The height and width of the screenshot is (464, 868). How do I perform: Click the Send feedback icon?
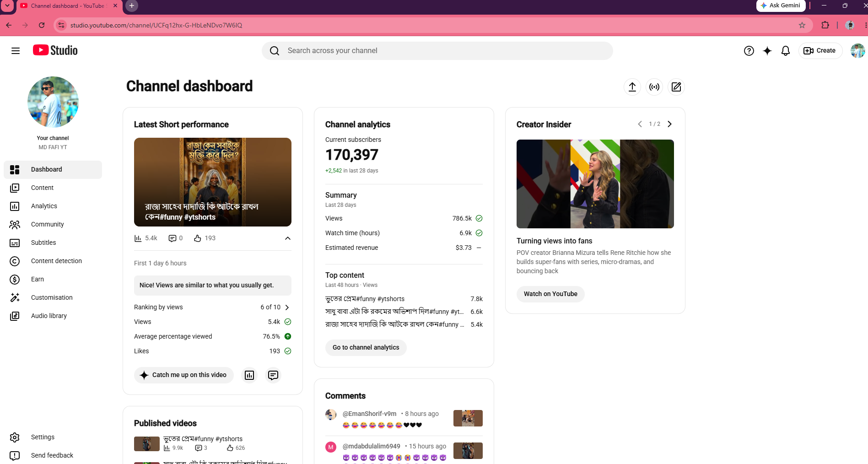tap(15, 456)
